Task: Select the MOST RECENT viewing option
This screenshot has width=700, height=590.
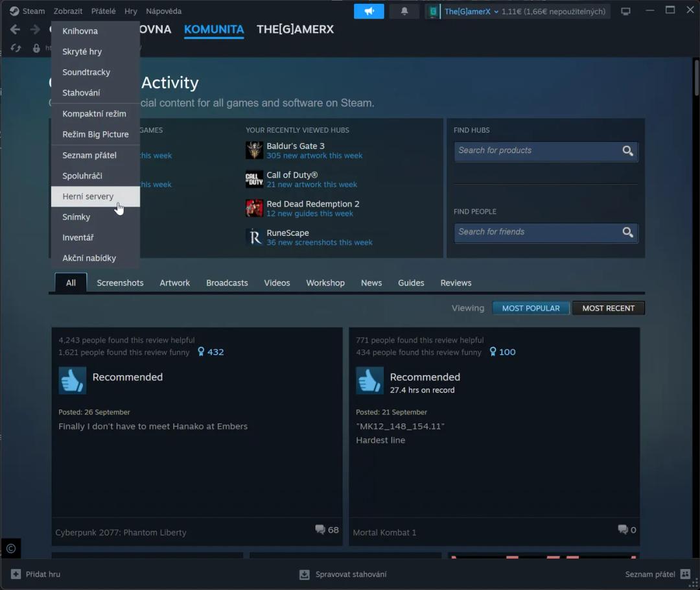Action: (608, 308)
